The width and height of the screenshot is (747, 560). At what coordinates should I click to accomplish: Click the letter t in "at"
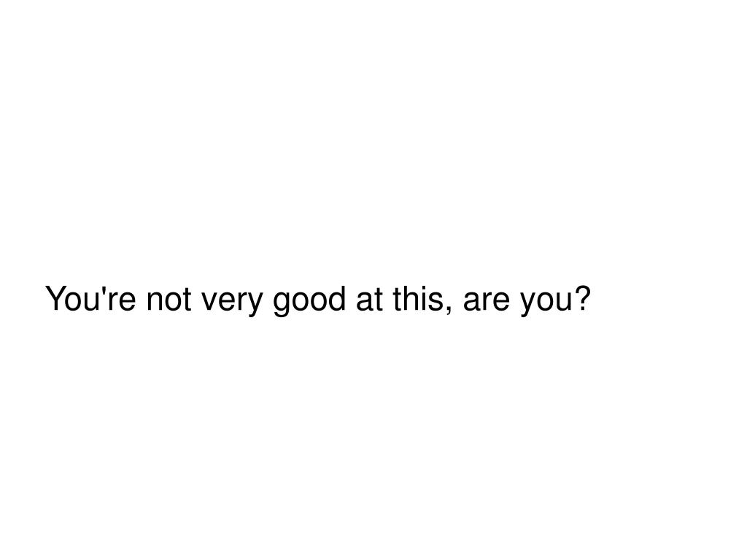[x=379, y=300]
